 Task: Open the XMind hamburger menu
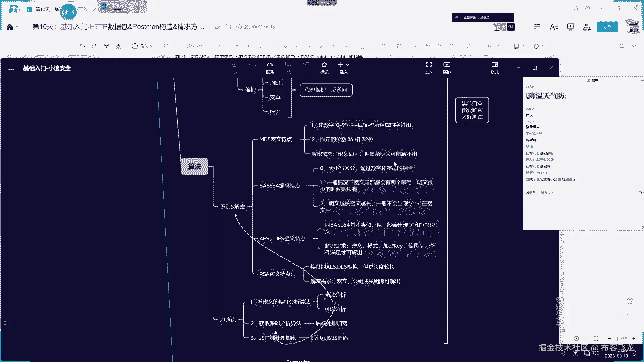tap(11, 68)
